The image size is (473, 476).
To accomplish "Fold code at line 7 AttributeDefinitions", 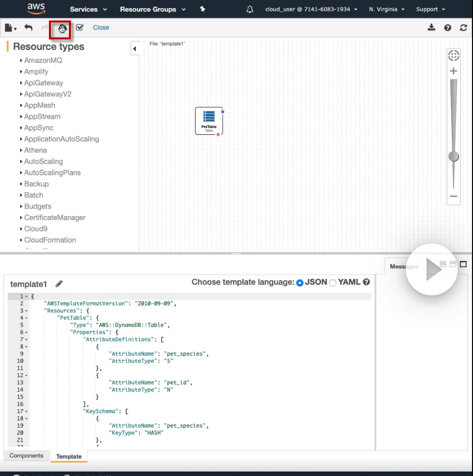I will point(26,340).
